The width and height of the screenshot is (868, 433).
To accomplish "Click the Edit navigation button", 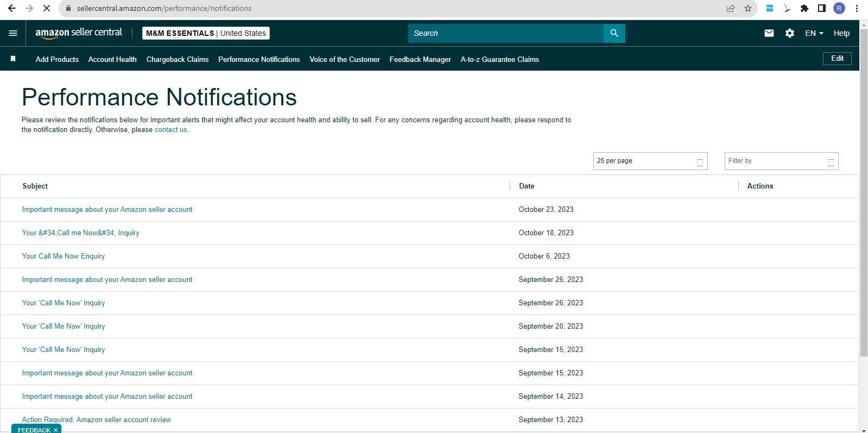I will click(837, 59).
